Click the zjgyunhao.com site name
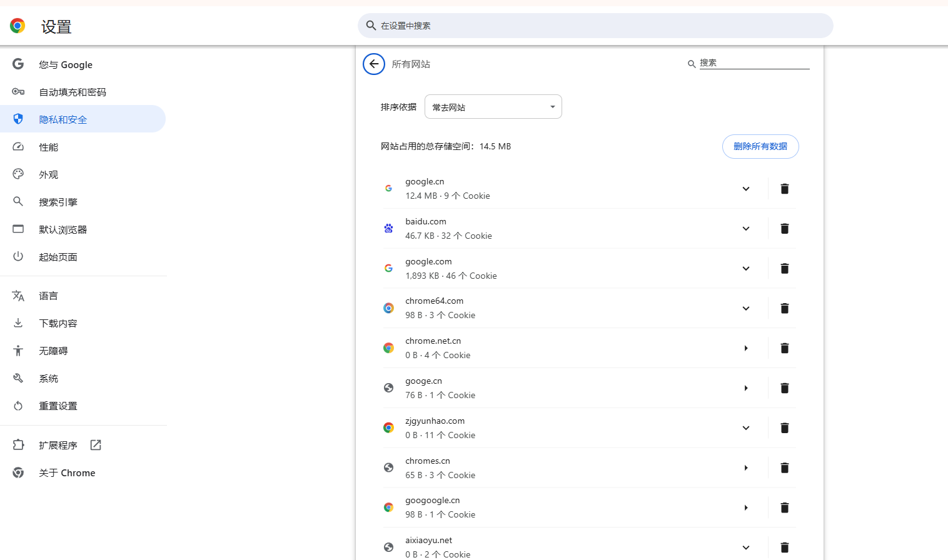948x560 pixels. [x=435, y=421]
